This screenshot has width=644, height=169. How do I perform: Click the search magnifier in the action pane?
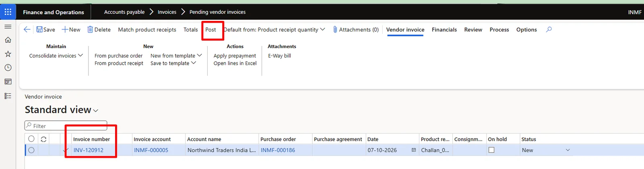549,29
